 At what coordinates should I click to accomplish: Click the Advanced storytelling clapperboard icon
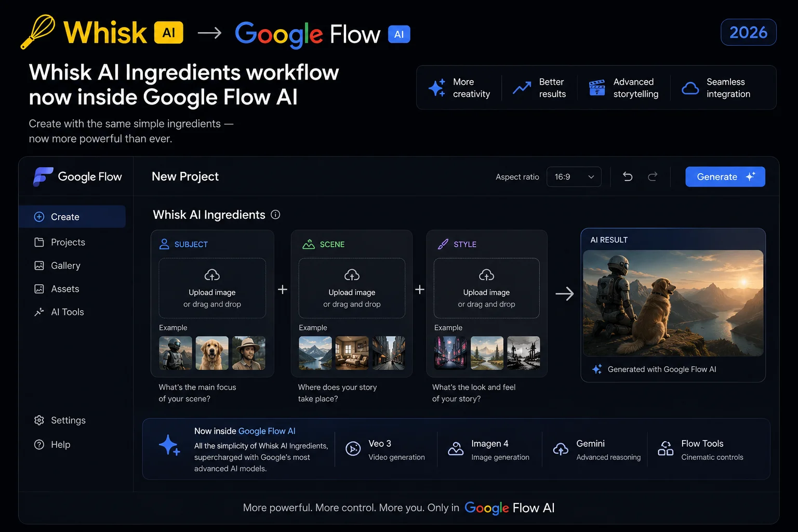[597, 88]
